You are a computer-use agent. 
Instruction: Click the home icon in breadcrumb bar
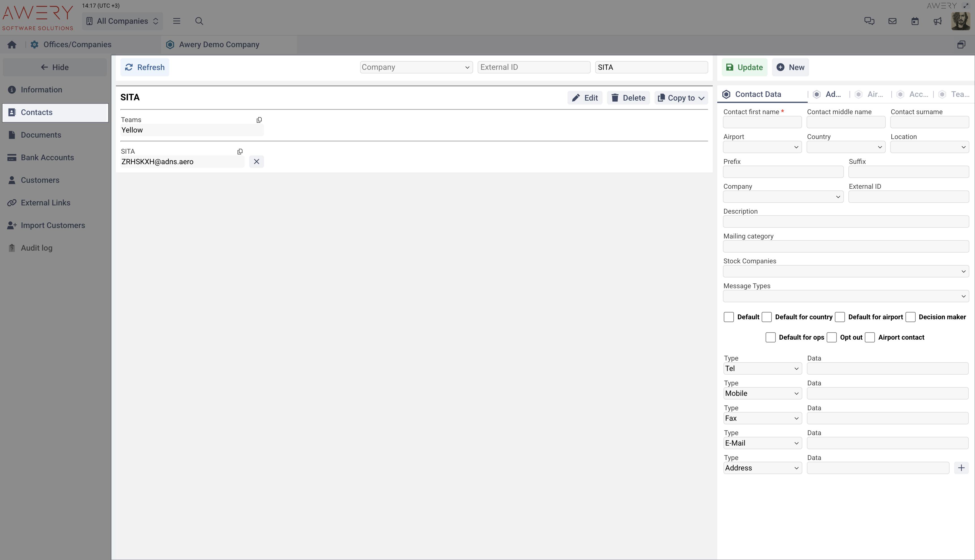tap(12, 45)
